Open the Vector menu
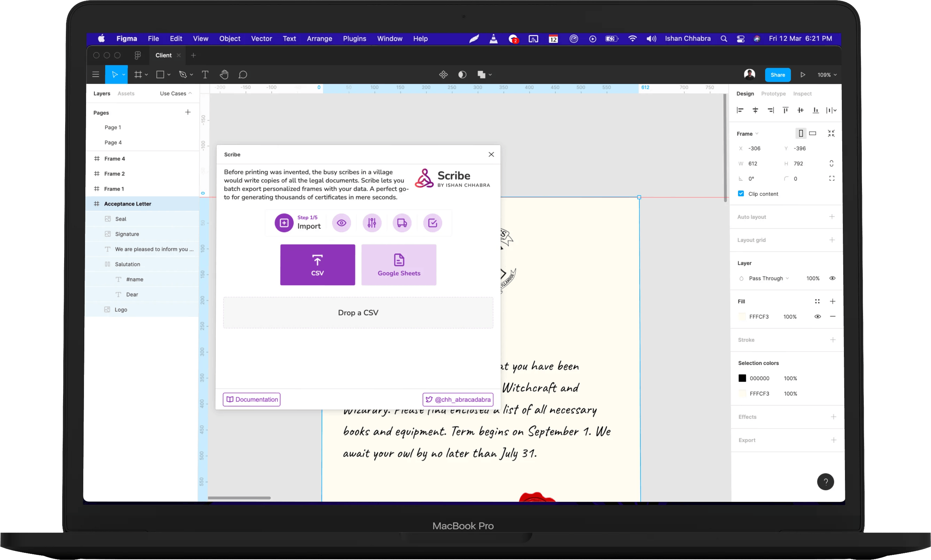The height and width of the screenshot is (560, 931). coord(261,39)
